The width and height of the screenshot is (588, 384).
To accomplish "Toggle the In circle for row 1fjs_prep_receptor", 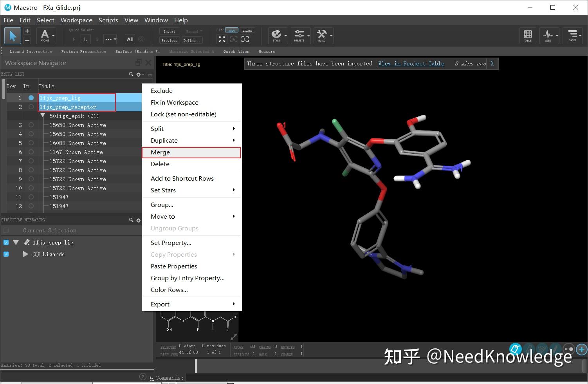I will coord(31,107).
